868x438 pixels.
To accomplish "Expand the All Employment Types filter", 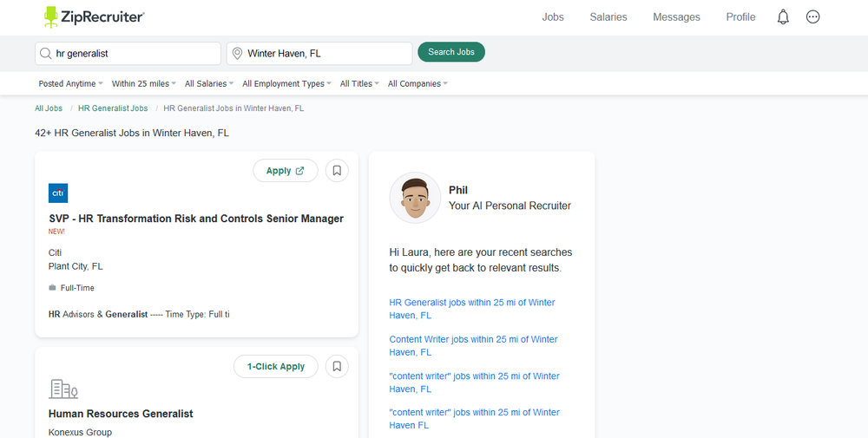I will click(286, 84).
